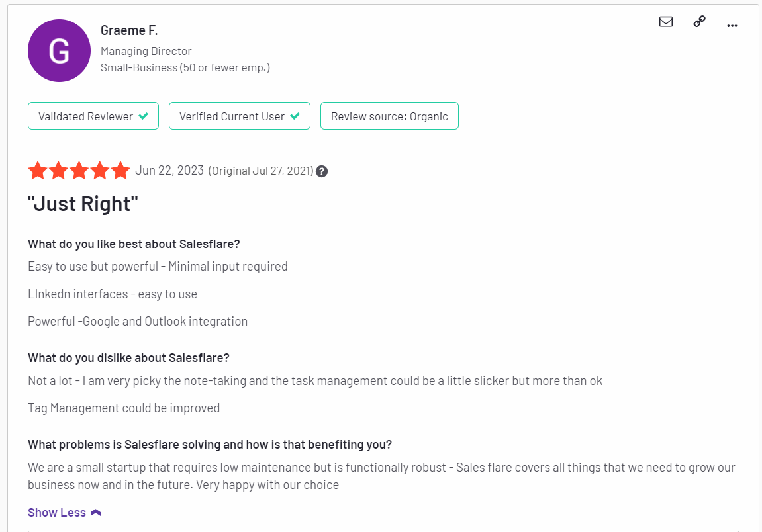Screen dimensions: 762x532
Task: Open the three-dots more options menu
Action: click(732, 25)
